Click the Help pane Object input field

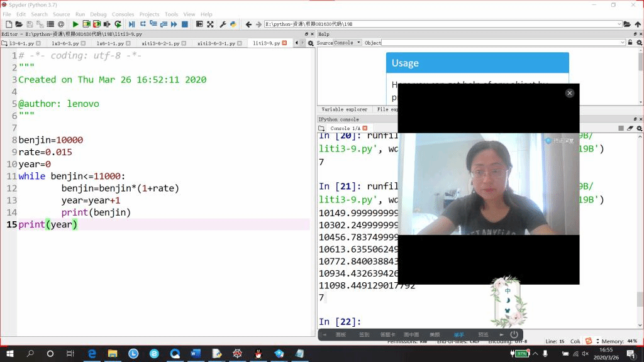coord(503,43)
